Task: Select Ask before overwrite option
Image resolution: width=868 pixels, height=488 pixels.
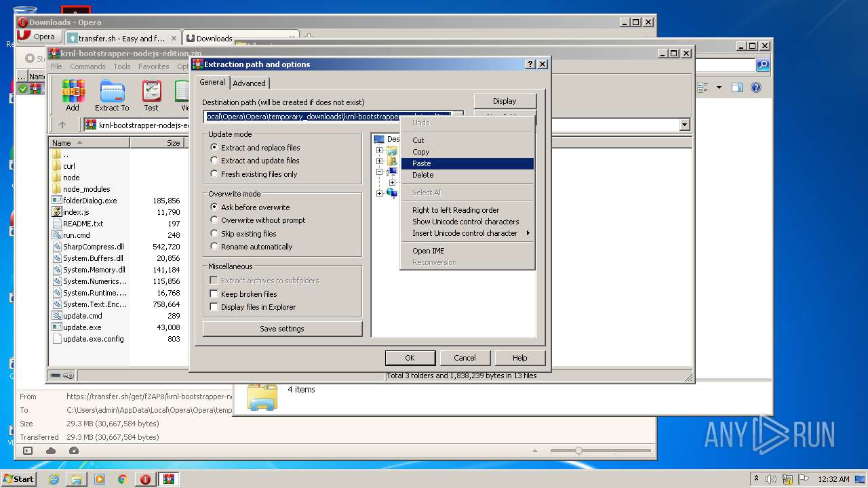Action: (x=214, y=207)
